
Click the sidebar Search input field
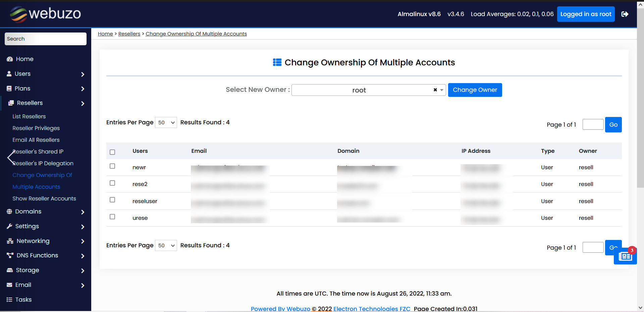(x=46, y=39)
